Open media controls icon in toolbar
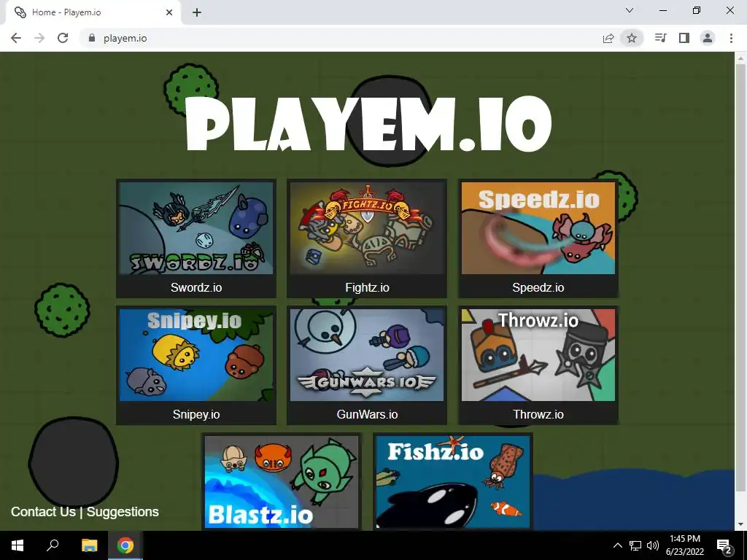The width and height of the screenshot is (747, 560). point(661,38)
